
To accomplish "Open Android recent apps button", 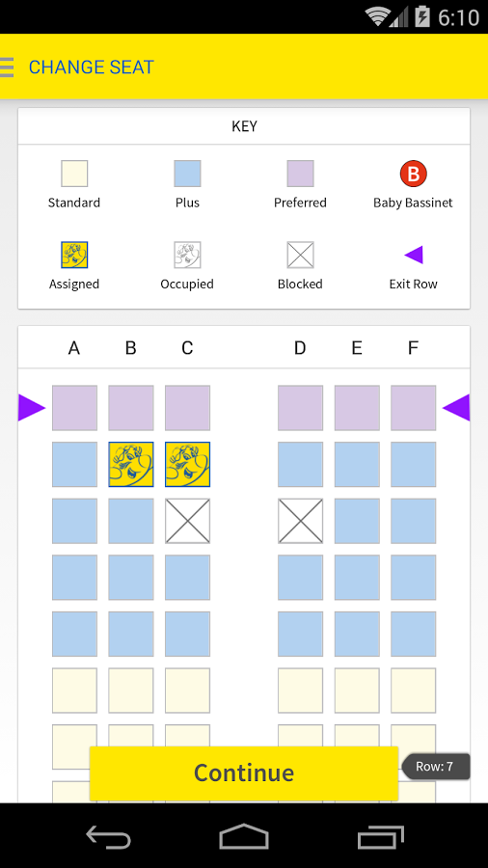I will click(380, 836).
